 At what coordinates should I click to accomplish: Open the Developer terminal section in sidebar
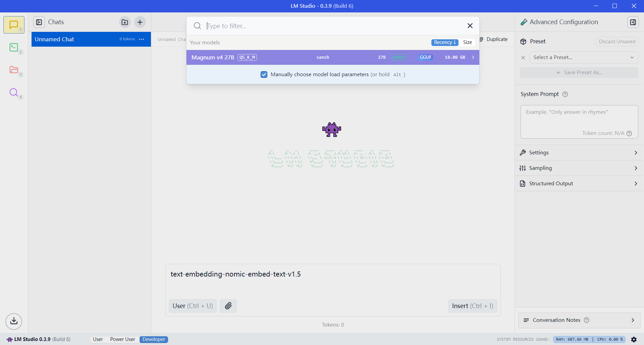[x=14, y=47]
